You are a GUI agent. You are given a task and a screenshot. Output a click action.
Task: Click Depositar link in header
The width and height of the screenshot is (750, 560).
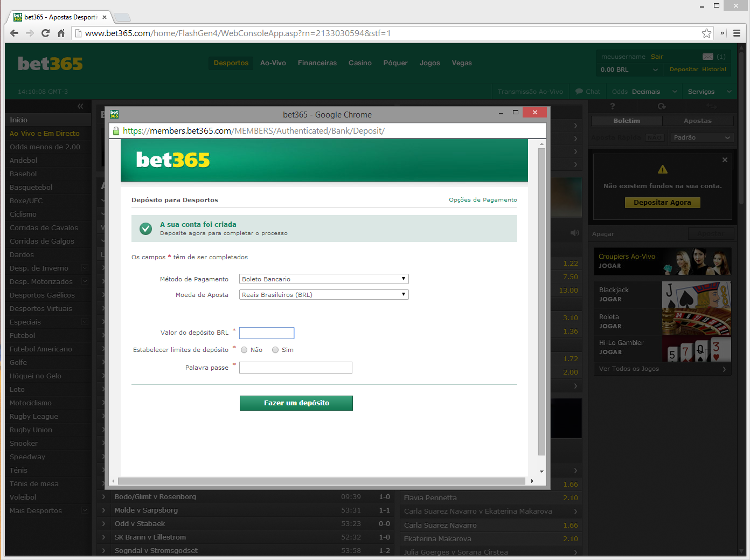tap(684, 70)
